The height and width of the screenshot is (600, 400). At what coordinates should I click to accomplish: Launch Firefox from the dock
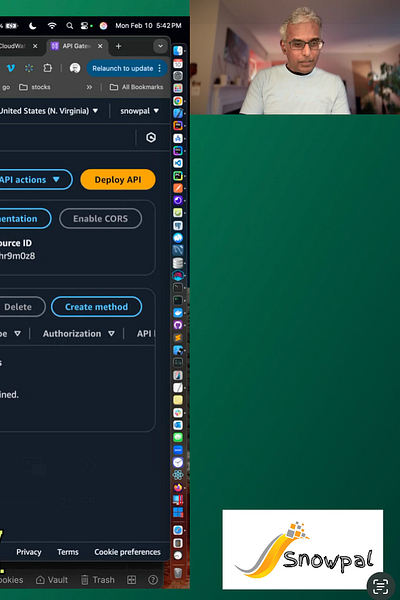tap(178, 487)
